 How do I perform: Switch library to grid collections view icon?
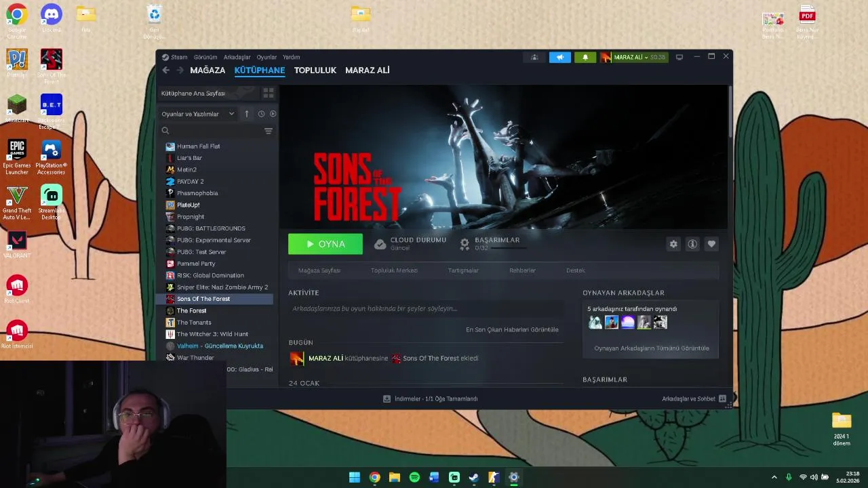tap(269, 93)
